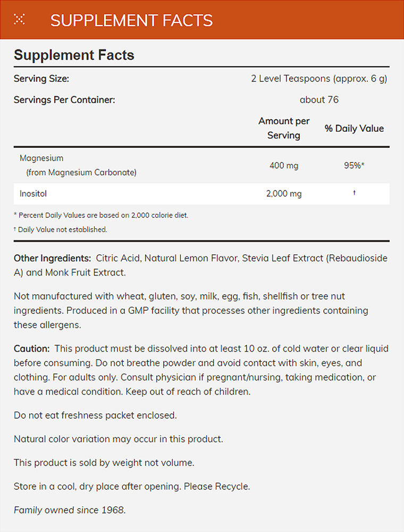Select the Servings Per Container label

pyautogui.click(x=64, y=99)
